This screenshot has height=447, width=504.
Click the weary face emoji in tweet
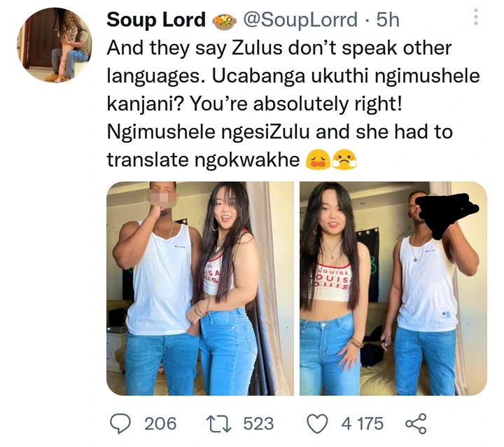pyautogui.click(x=318, y=159)
